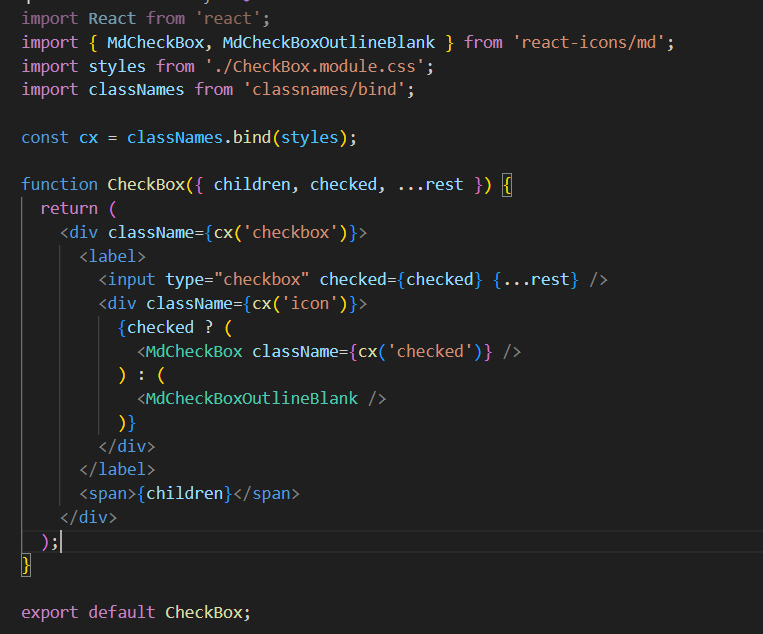Click the <MdCheckBoxOutlineBlank /> JSX element

[262, 399]
